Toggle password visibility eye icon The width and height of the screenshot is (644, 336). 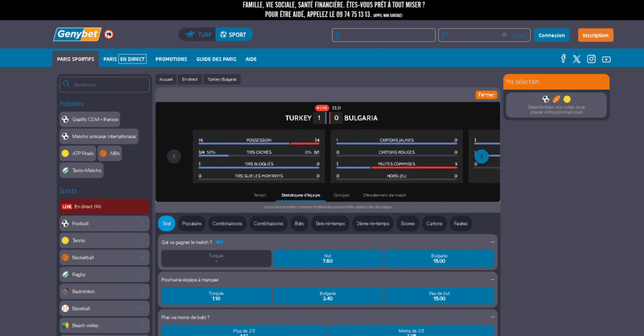[x=504, y=35]
